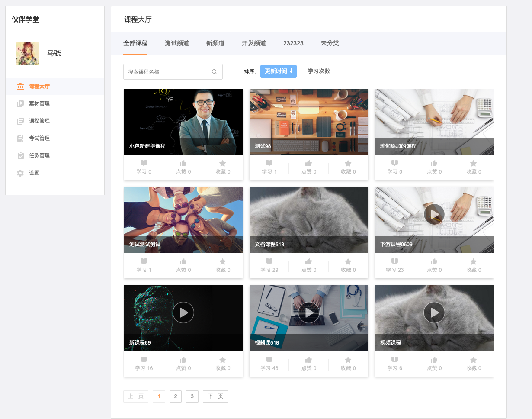Screen dimensions: 532x419
Task: Click the 下一页 button
Action: (215, 396)
